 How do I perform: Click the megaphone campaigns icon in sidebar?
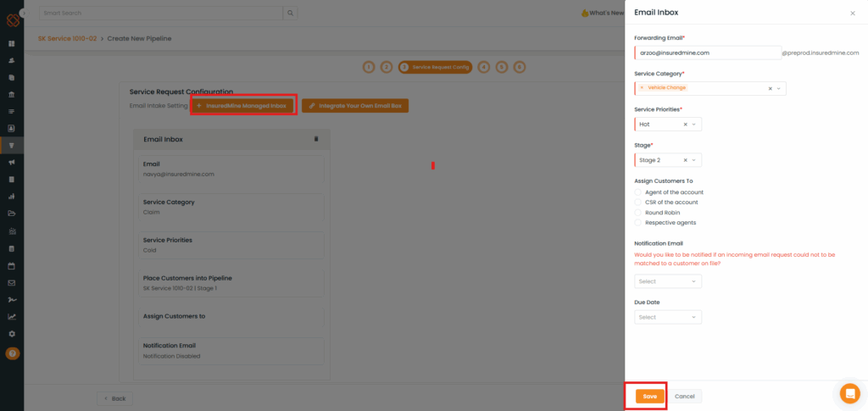[x=12, y=162]
